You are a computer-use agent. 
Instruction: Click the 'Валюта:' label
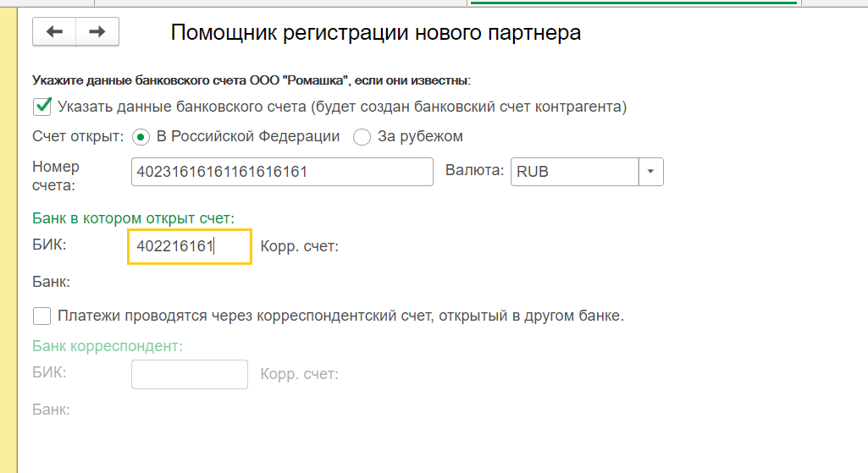tap(475, 170)
